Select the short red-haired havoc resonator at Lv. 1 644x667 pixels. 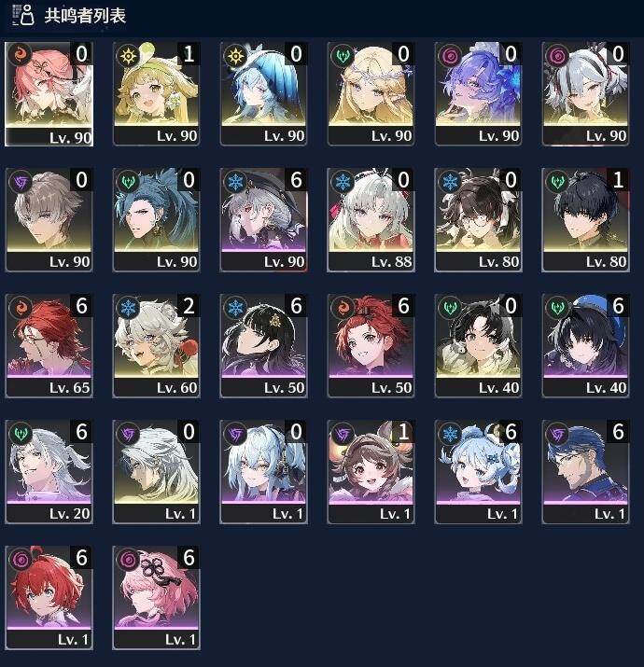click(49, 597)
